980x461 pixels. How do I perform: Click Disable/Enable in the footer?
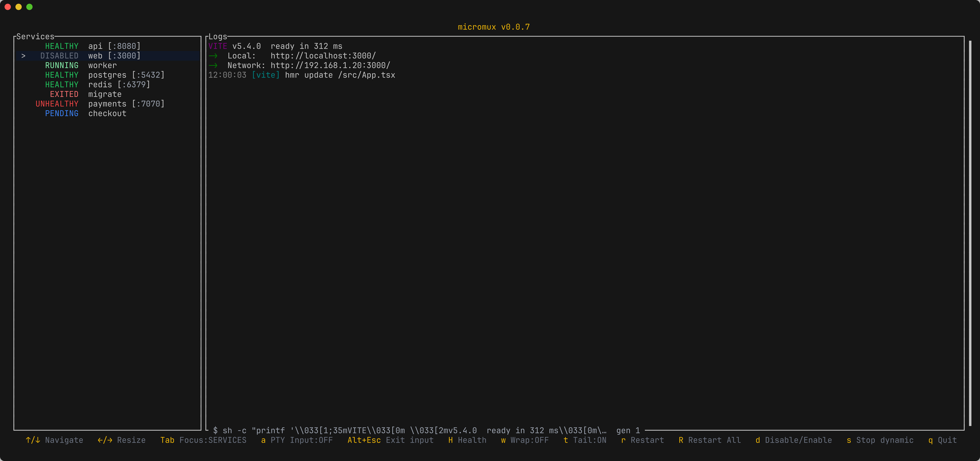point(794,440)
